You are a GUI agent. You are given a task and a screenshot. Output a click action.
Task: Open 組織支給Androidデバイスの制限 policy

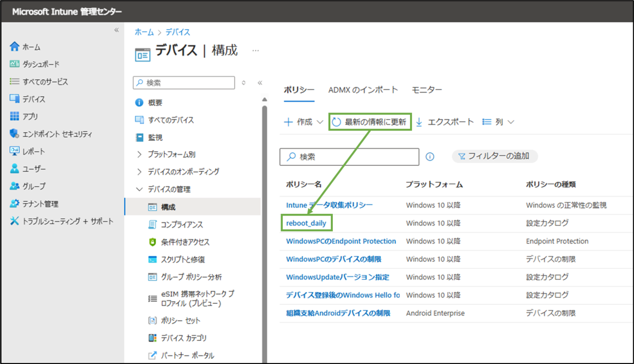338,313
